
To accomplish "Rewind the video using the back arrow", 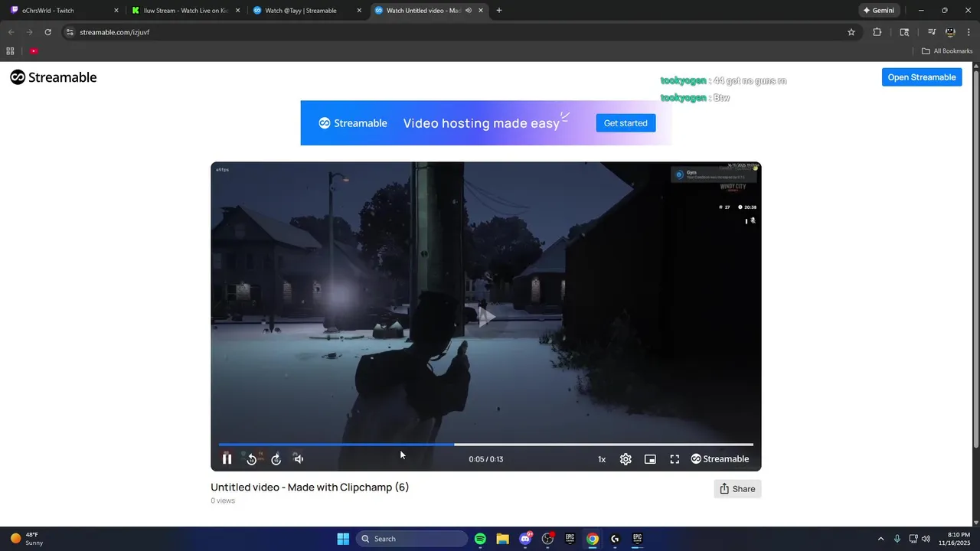I will coord(251,459).
